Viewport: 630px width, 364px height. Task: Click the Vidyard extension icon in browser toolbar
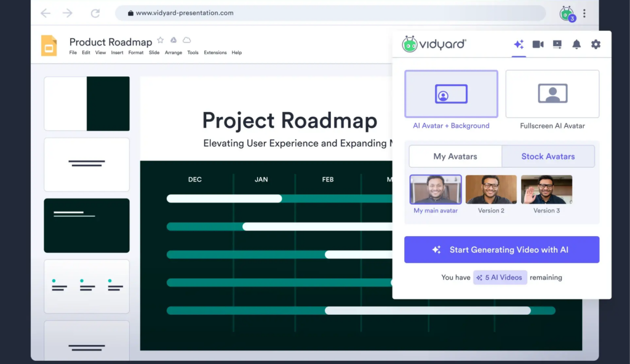567,14
